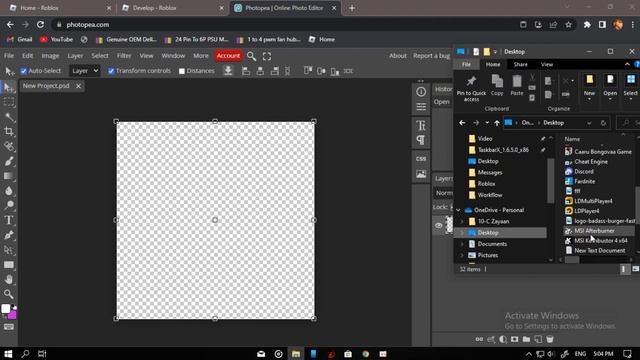The image size is (640, 360).
Task: Toggle the Transform controls checkbox
Action: tap(111, 71)
